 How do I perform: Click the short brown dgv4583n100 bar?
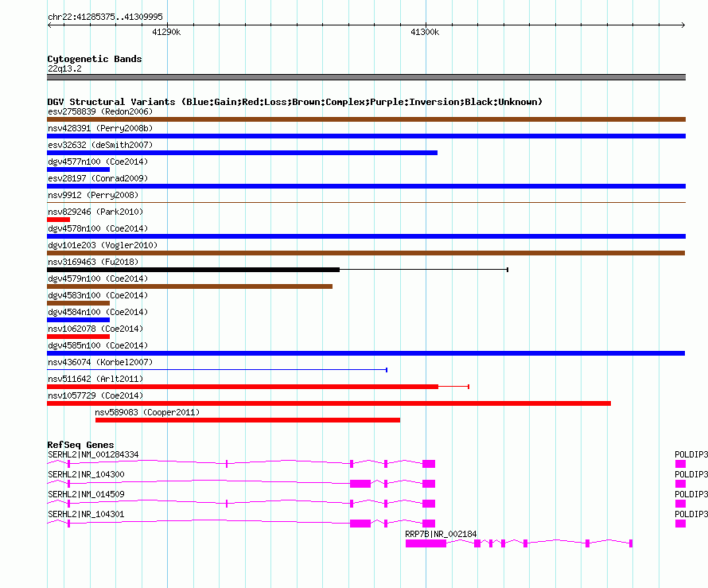78,303
